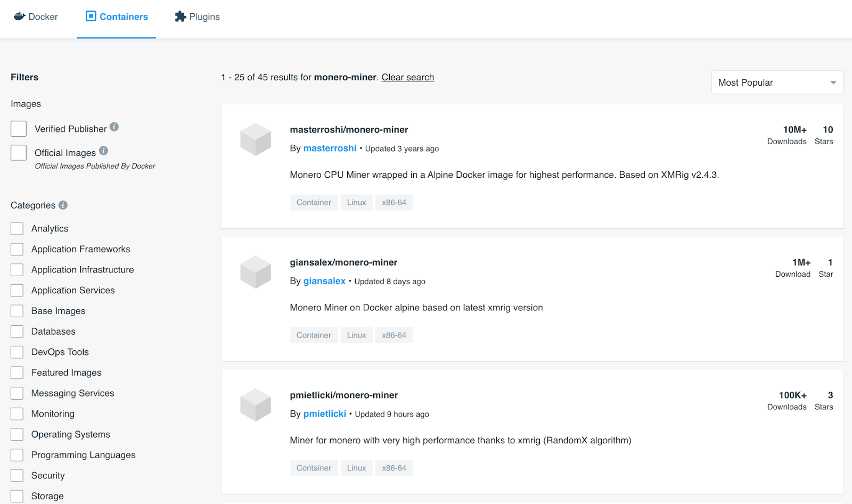This screenshot has height=504, width=852.
Task: Open the giansalex/monero-miner result title
Action: click(x=343, y=262)
